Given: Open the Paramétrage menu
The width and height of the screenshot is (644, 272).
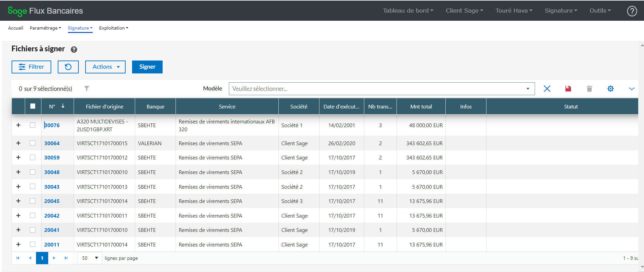Looking at the screenshot, I should point(45,28).
